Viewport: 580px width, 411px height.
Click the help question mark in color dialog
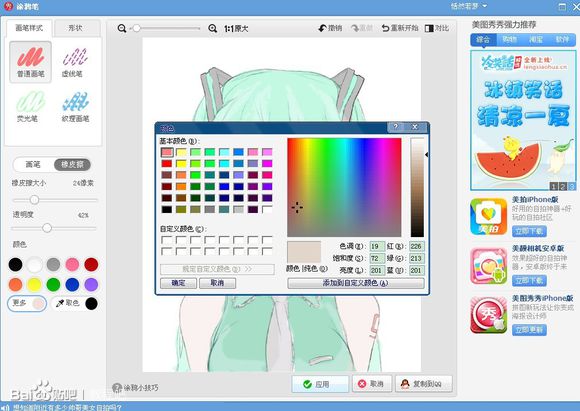[396, 127]
